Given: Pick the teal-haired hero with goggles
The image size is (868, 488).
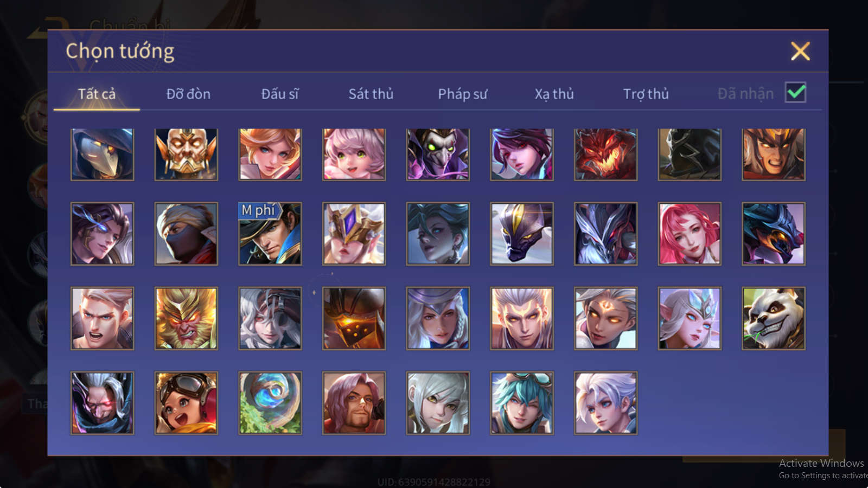Looking at the screenshot, I should (522, 403).
